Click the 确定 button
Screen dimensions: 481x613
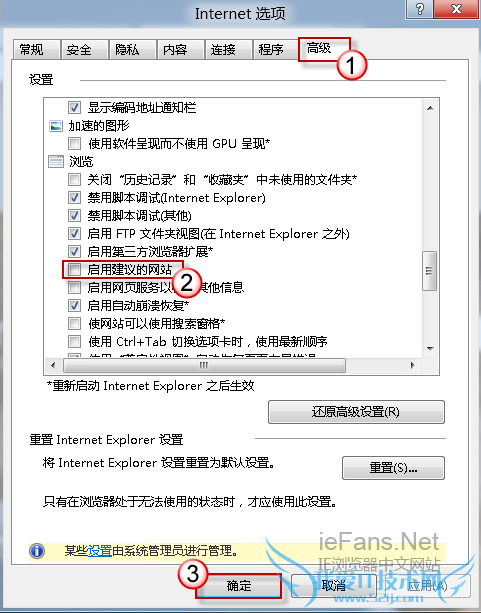click(239, 586)
